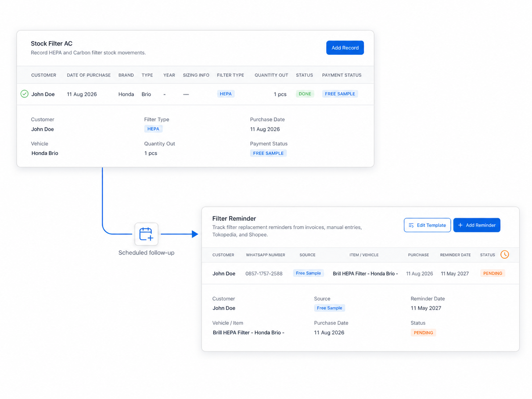This screenshot has width=532, height=399.
Task: Open the Edit Template button
Action: [x=427, y=225]
